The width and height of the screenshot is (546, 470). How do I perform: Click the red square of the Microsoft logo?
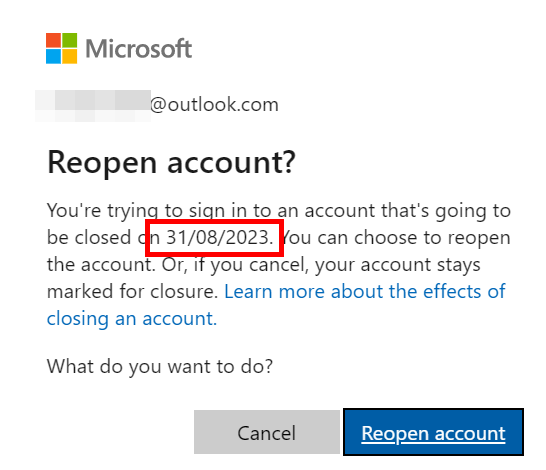[x=53, y=40]
